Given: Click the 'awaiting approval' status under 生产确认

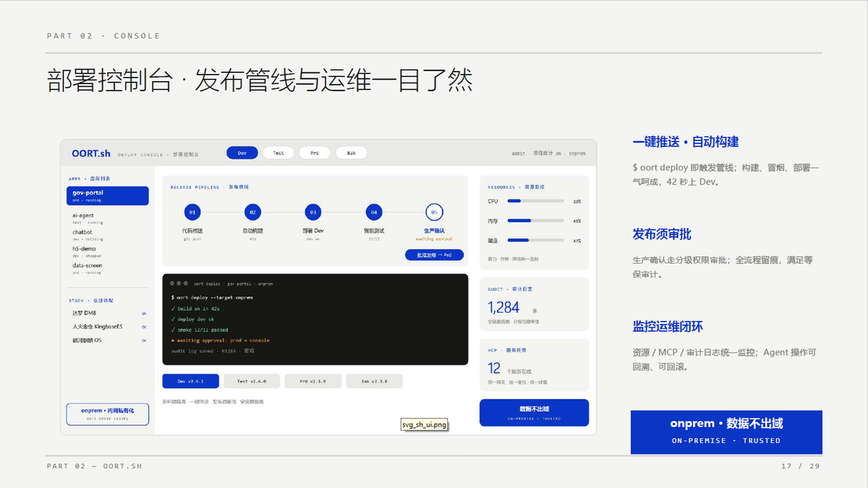Looking at the screenshot, I should coord(434,237).
